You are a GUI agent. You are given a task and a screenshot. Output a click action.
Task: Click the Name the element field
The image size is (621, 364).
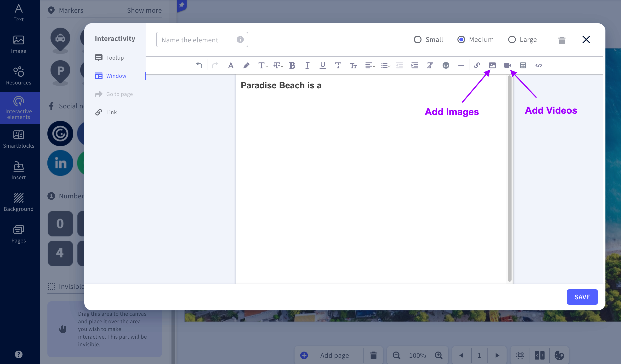(x=197, y=40)
